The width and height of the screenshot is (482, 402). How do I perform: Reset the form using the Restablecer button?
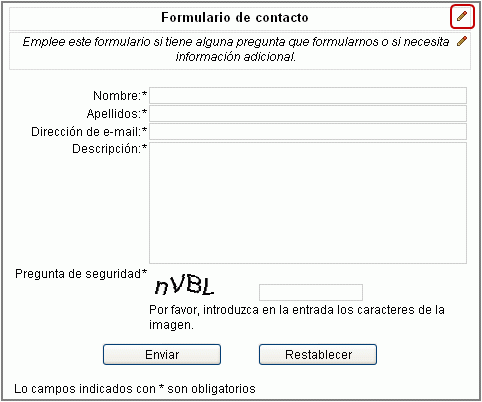318,354
